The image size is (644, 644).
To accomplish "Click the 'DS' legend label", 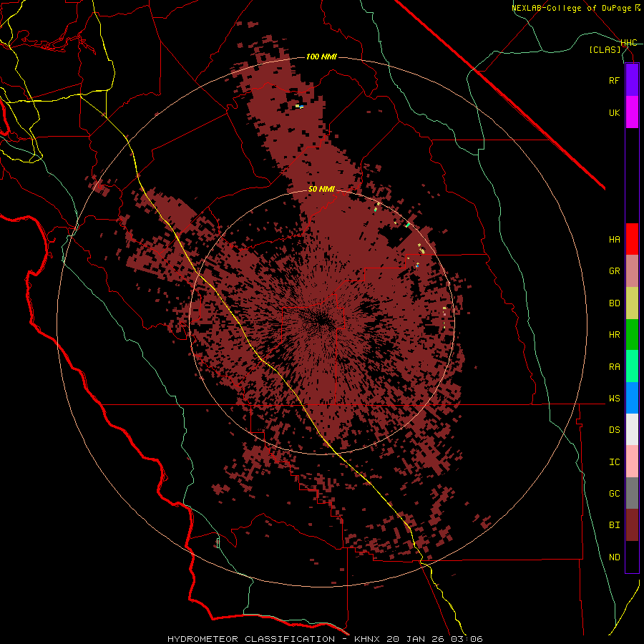I will point(615,430).
